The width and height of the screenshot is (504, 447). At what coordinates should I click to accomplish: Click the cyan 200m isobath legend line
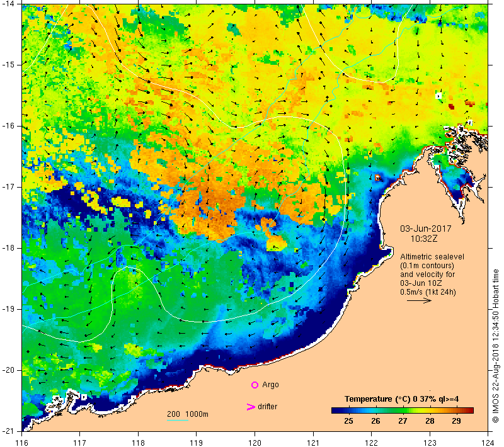(178, 420)
